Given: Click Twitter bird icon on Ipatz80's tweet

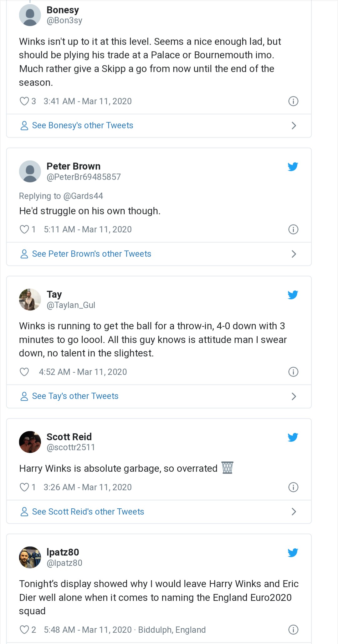Looking at the screenshot, I should (x=293, y=553).
